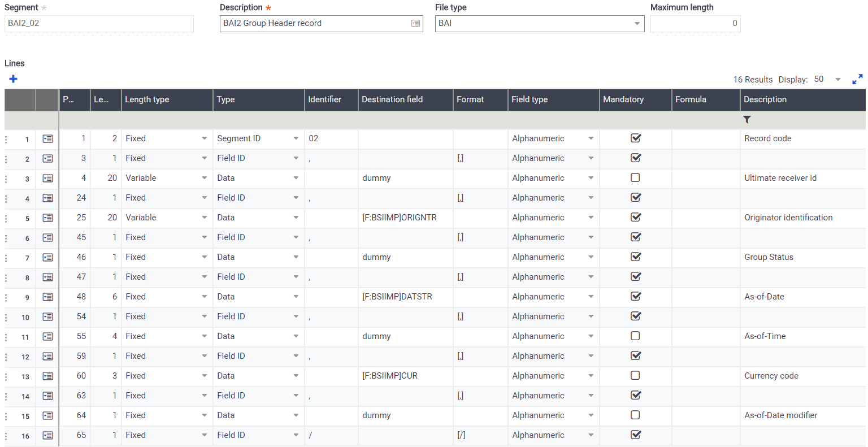The height and width of the screenshot is (447, 868).
Task: Click the filter funnel icon in the filter row
Action: coord(747,119)
